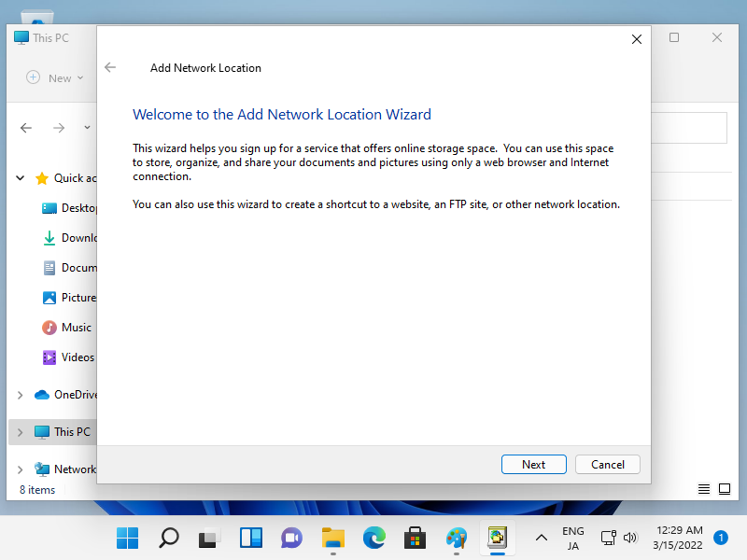Image resolution: width=747 pixels, height=560 pixels.
Task: Expand the Network tree node
Action: pyautogui.click(x=21, y=469)
